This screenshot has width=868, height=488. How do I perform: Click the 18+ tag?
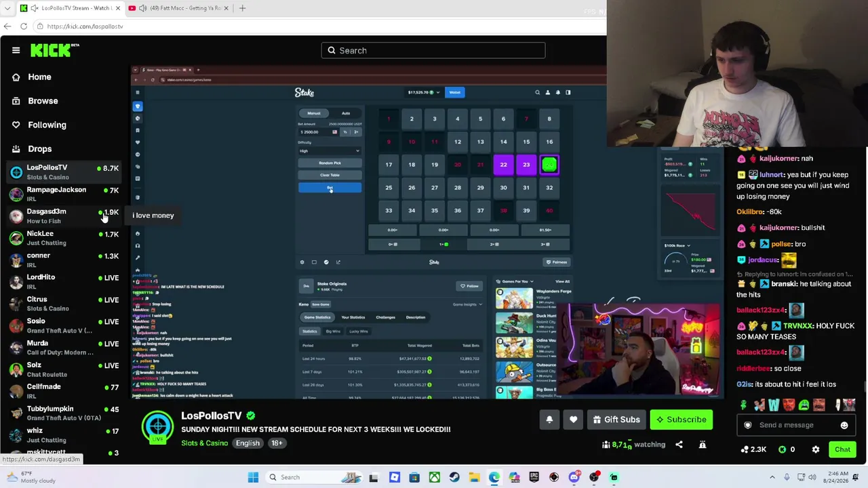click(x=277, y=443)
